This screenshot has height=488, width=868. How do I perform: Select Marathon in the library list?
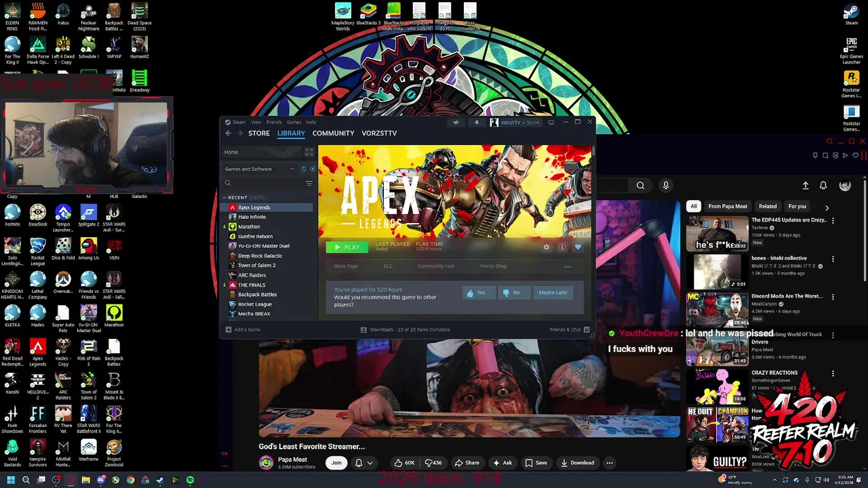249,226
